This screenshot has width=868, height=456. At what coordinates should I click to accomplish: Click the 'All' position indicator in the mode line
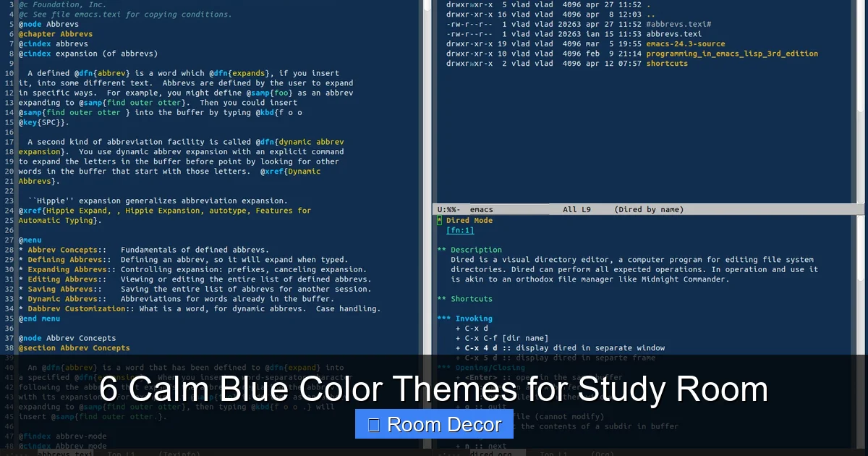(569, 210)
